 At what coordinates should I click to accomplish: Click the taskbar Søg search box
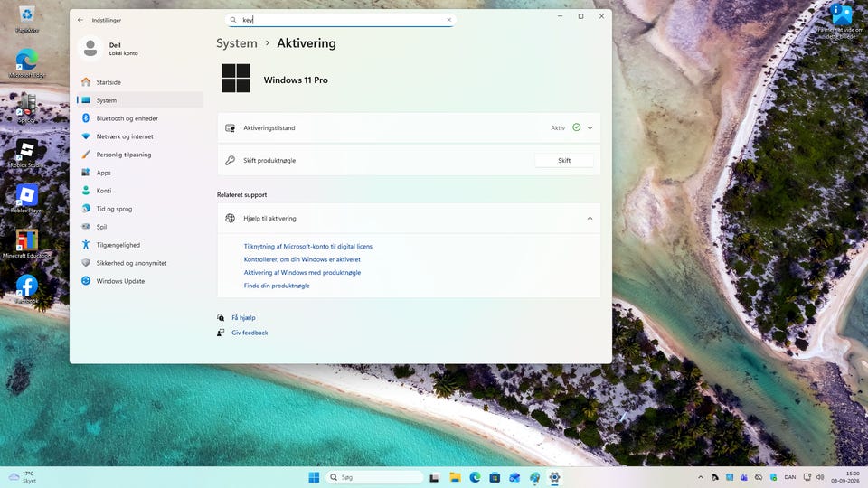(x=374, y=477)
